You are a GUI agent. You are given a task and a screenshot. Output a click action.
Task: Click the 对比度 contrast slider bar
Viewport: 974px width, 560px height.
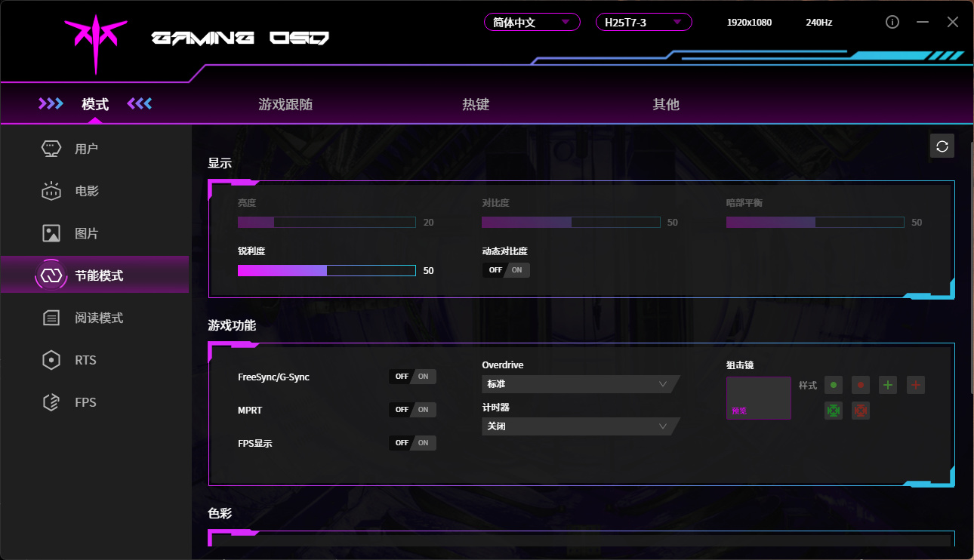tap(571, 223)
